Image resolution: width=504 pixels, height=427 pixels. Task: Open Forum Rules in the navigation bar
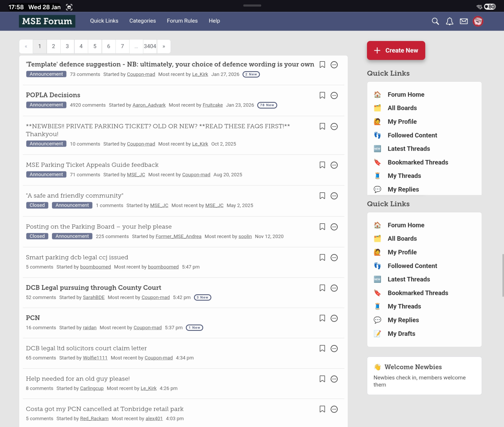(x=182, y=21)
